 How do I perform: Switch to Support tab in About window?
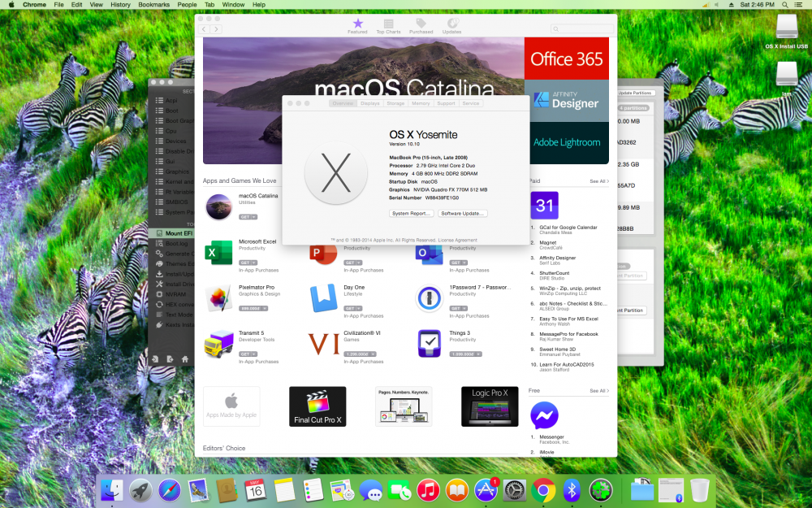tap(446, 104)
